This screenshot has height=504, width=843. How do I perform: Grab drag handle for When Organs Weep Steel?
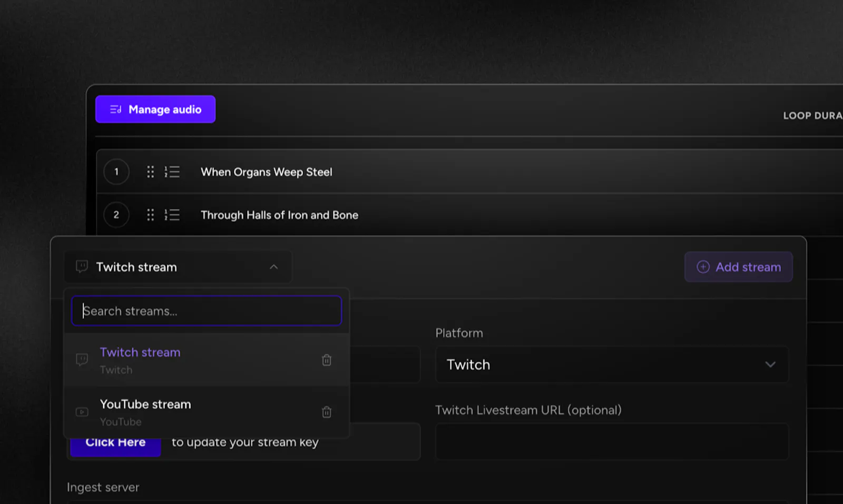pyautogui.click(x=150, y=172)
